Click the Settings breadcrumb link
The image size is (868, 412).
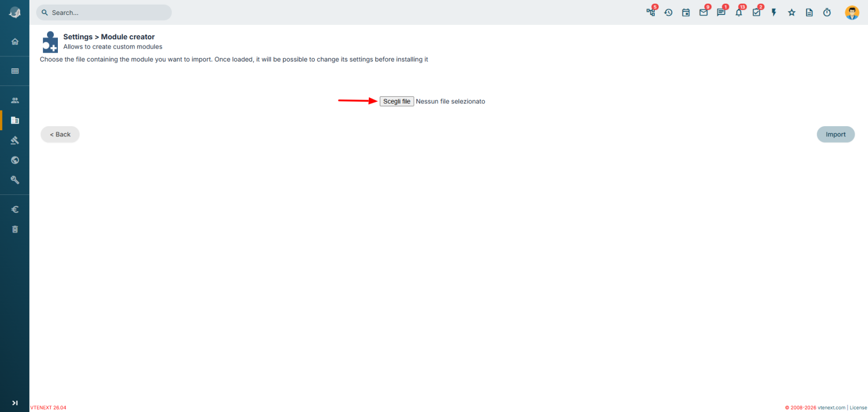click(78, 37)
